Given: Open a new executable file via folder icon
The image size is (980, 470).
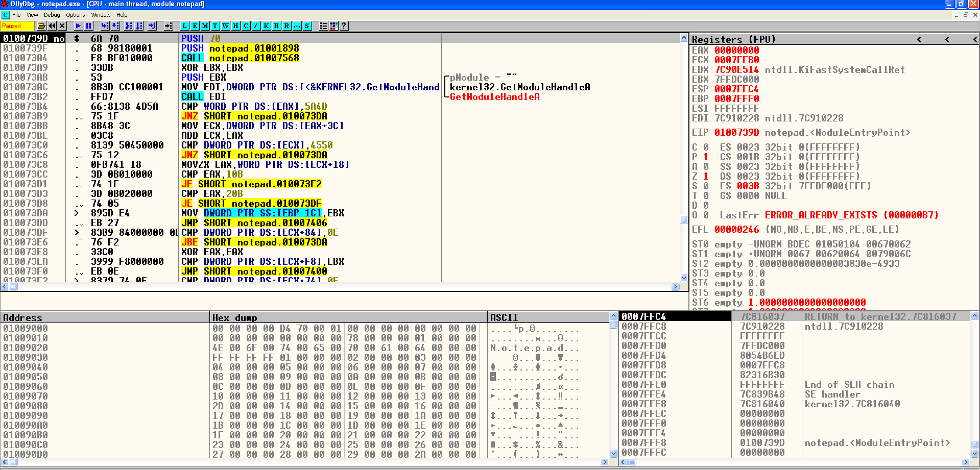Looking at the screenshot, I should click(x=42, y=26).
